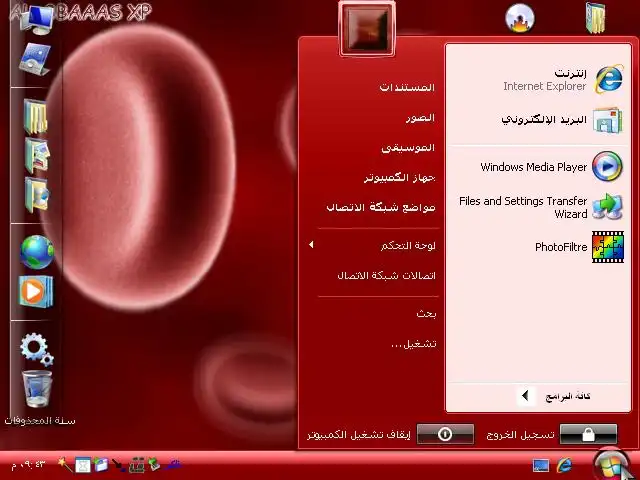Open the folder icon at desktop top-right

(x=595, y=18)
